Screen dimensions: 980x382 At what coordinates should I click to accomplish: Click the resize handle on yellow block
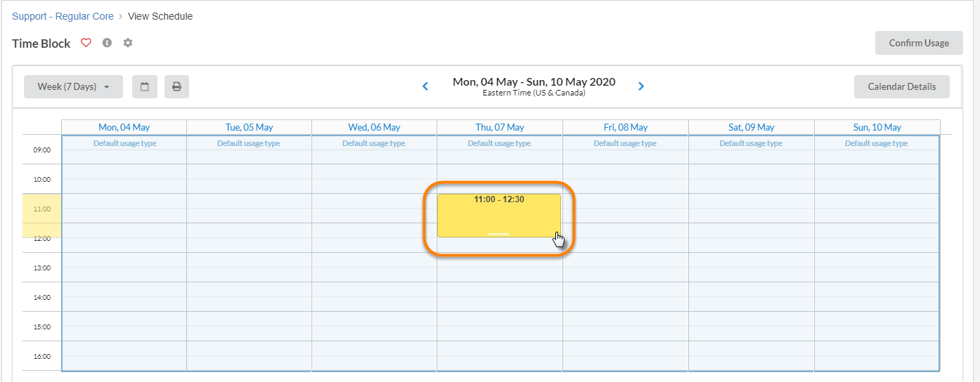(498, 233)
